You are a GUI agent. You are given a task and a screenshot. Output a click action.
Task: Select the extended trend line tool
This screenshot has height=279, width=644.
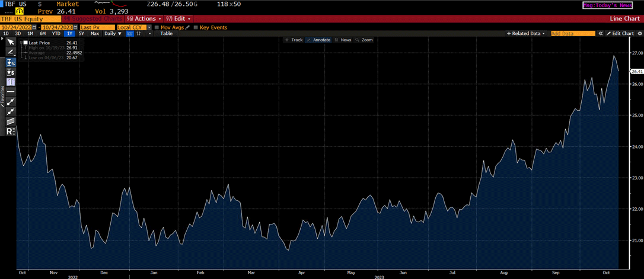pos(11,111)
